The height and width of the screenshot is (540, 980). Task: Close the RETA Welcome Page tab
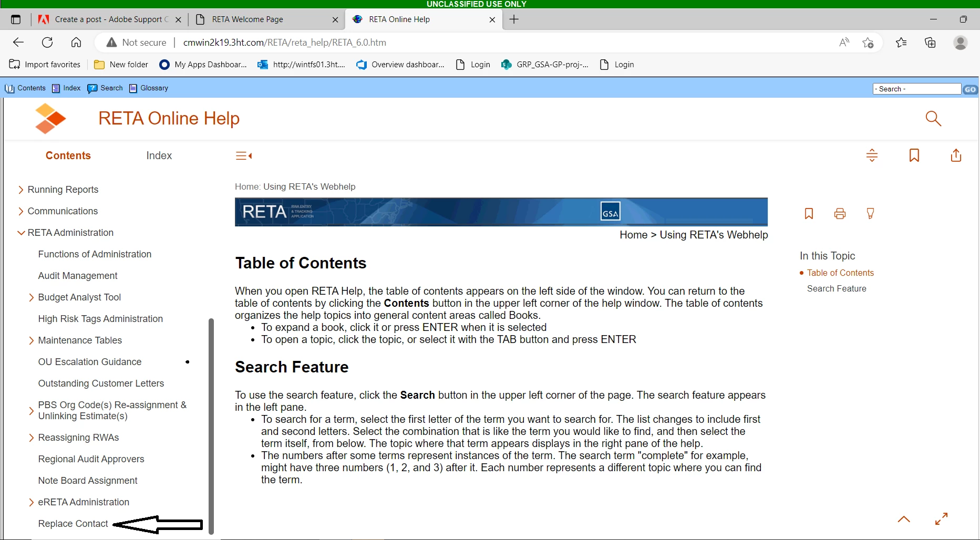click(x=335, y=19)
